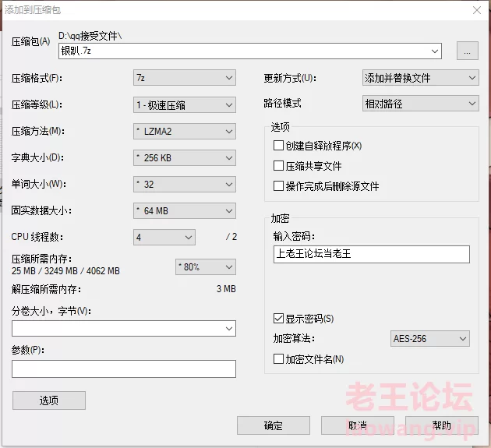
Task: Click the 选项 button at bottom left
Action: click(x=49, y=400)
